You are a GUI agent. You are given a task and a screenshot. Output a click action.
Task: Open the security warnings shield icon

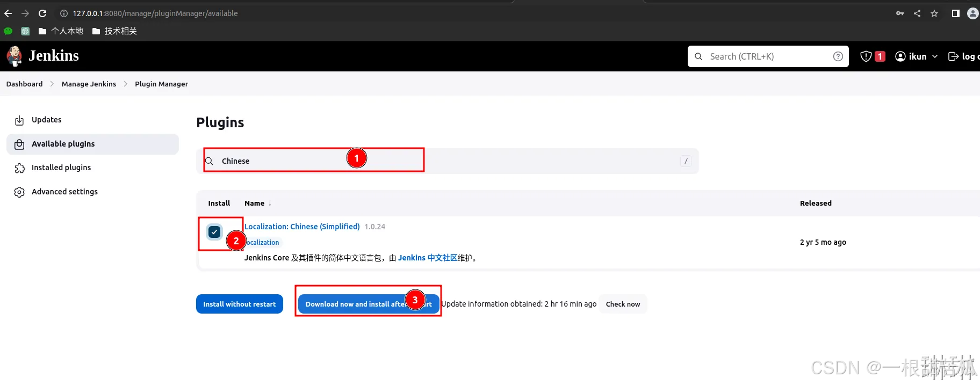[866, 56]
